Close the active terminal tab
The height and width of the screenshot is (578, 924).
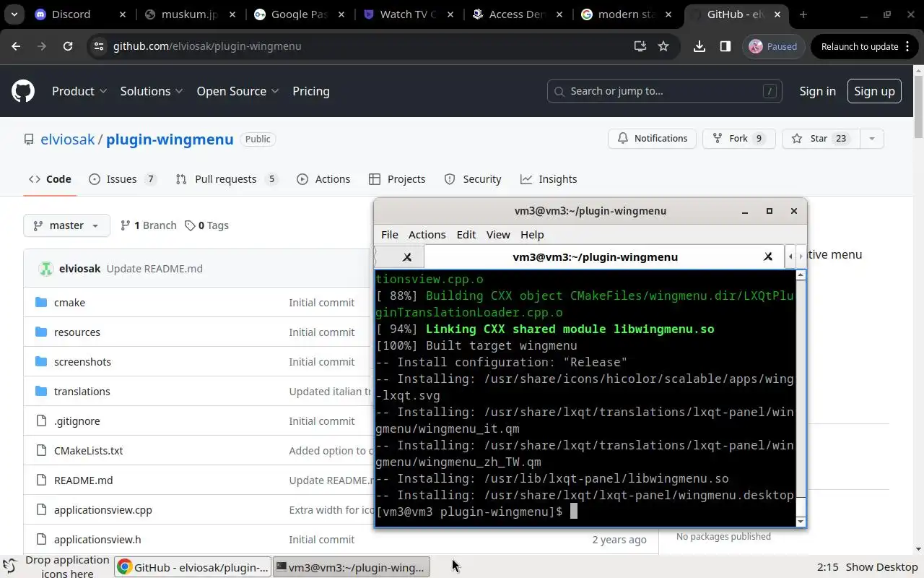point(768,257)
